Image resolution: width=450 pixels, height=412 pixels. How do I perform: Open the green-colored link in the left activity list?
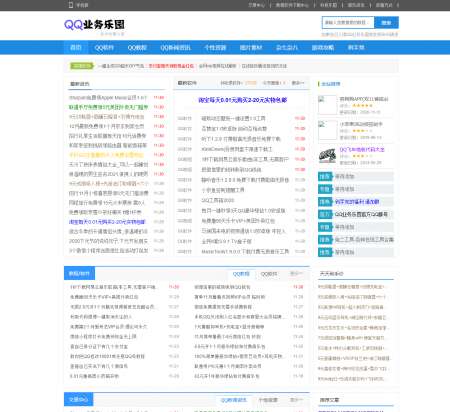pyautogui.click(x=108, y=107)
